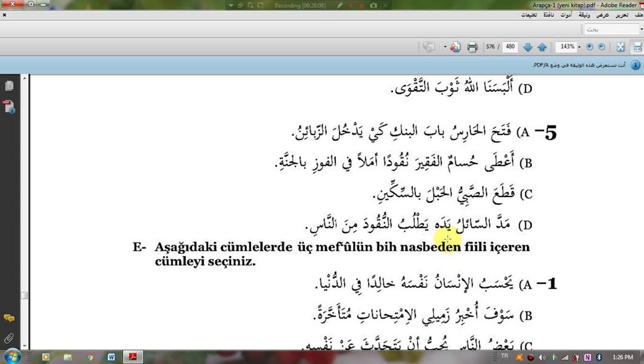Click Turkish instruction starting 'Aşağıdaki cümlelerde'
644x364 pixels.
point(342,247)
